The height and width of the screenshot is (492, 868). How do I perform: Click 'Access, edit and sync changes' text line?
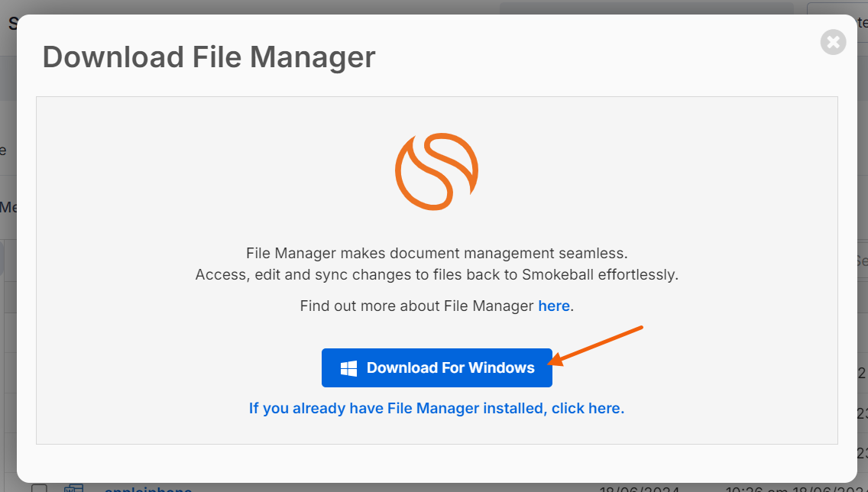click(437, 274)
